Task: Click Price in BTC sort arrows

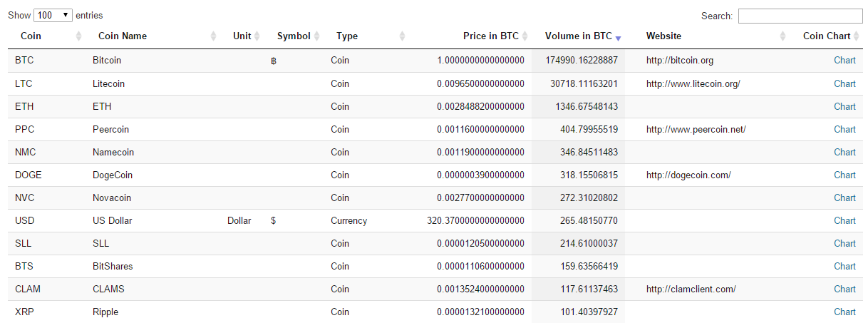Action: pos(525,36)
